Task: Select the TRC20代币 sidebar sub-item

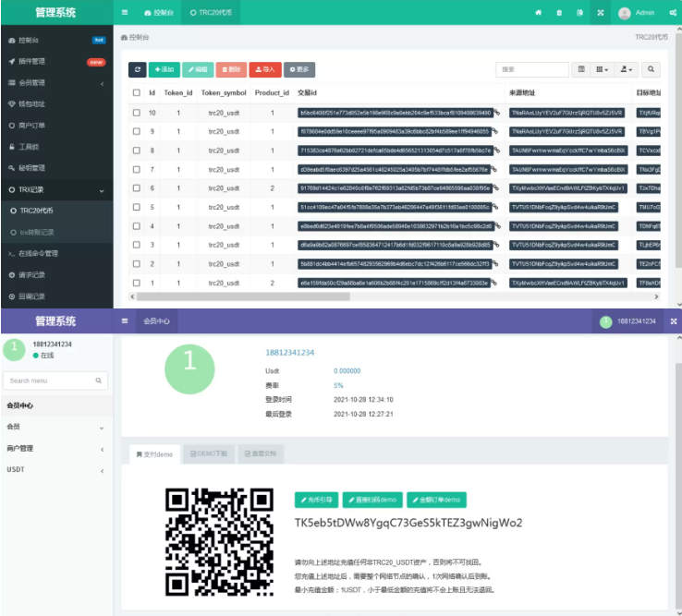Action: 56,211
